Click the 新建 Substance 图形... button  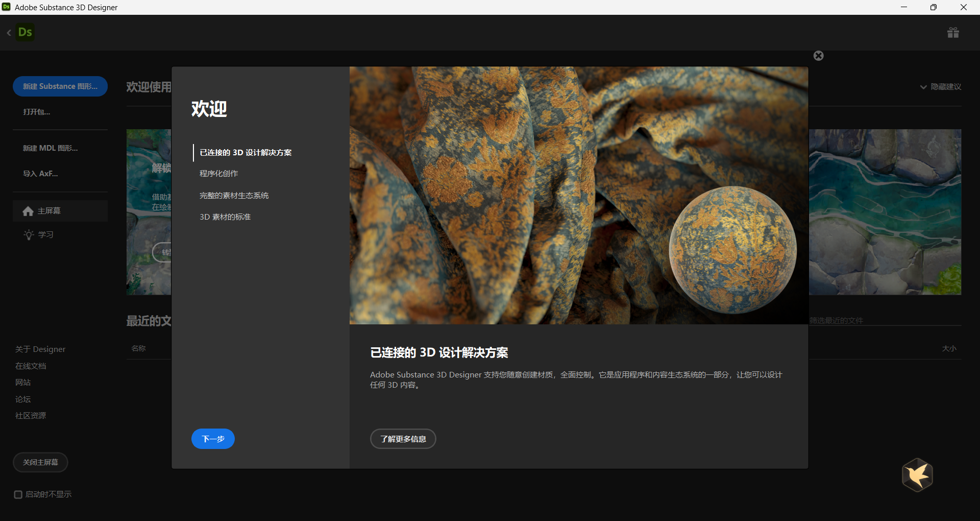60,86
